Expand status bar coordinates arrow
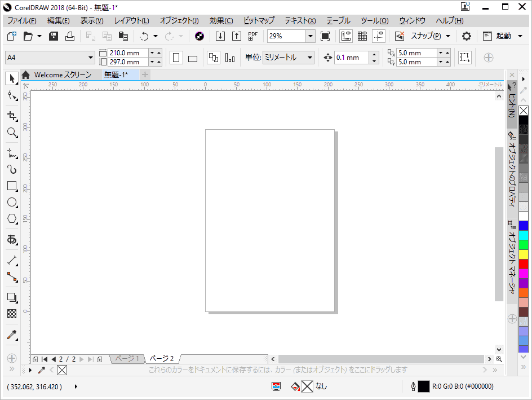This screenshot has width=532, height=400. coord(76,386)
